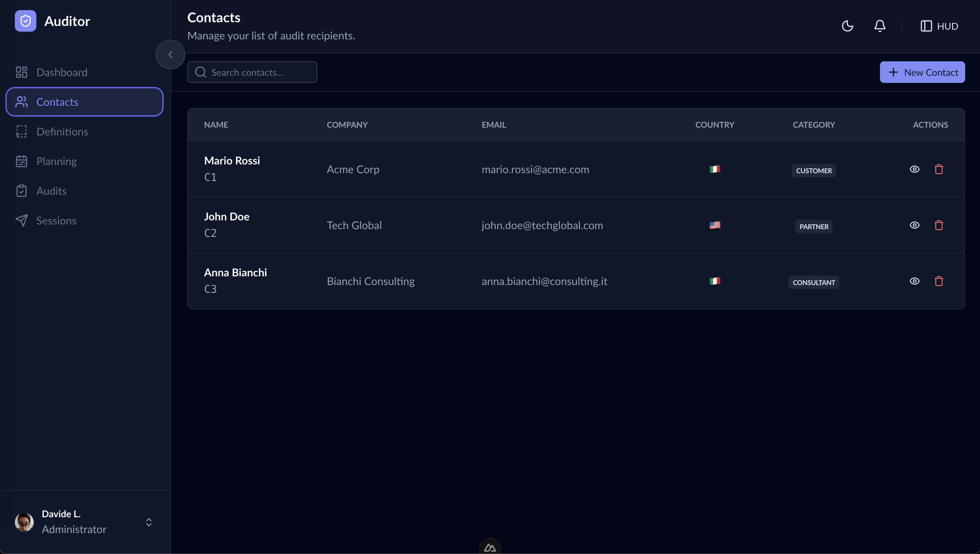Click the search contacts field
980x554 pixels.
(x=252, y=72)
